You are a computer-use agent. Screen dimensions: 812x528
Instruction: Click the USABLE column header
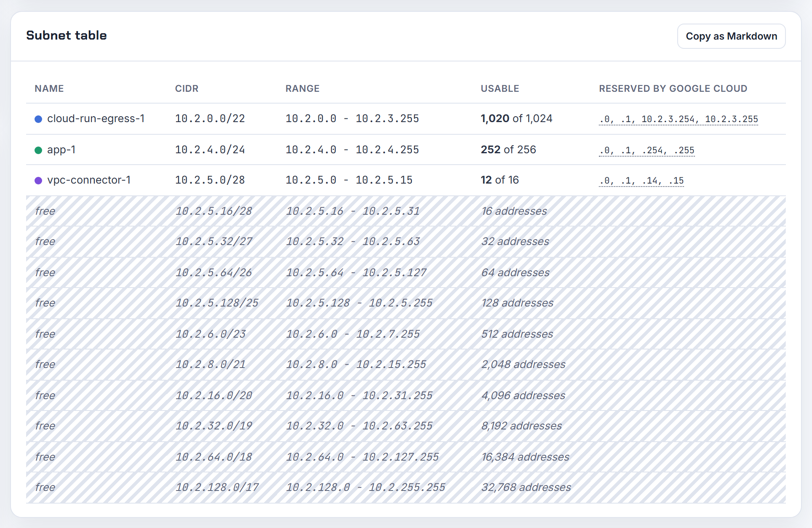click(x=500, y=88)
